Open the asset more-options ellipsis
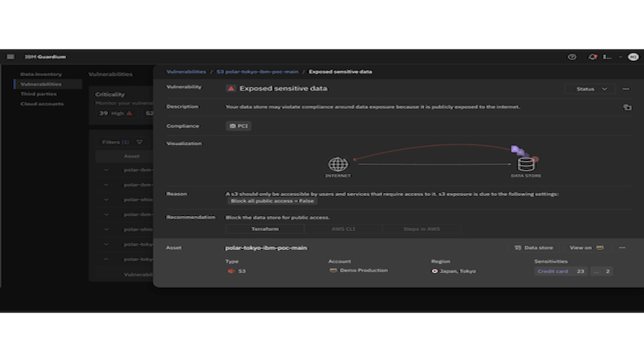Screen dimensions: 644x362 (x=622, y=247)
